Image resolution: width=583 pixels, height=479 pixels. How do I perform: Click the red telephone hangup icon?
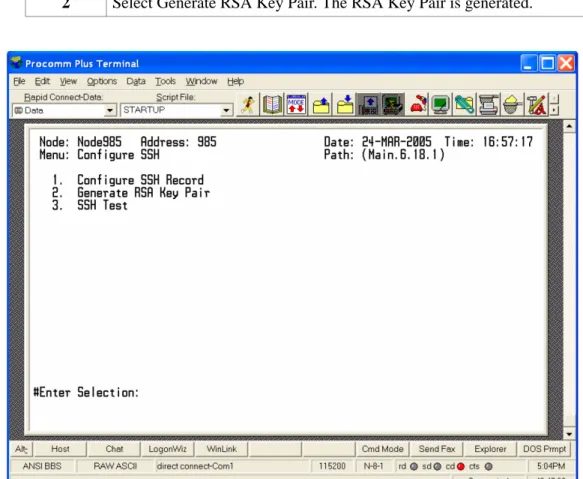[x=418, y=104]
